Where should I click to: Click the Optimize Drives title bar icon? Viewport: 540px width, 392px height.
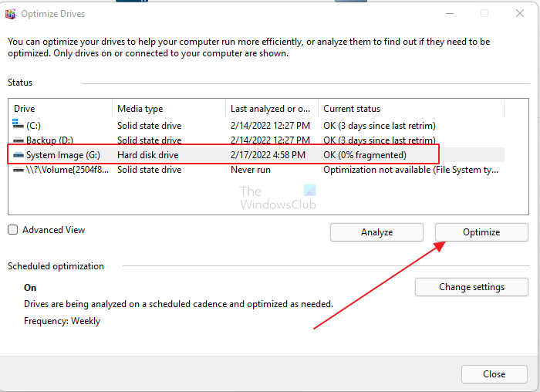(x=11, y=13)
